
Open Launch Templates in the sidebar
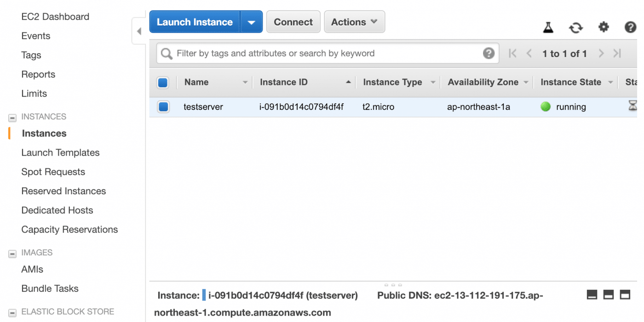pyautogui.click(x=60, y=153)
